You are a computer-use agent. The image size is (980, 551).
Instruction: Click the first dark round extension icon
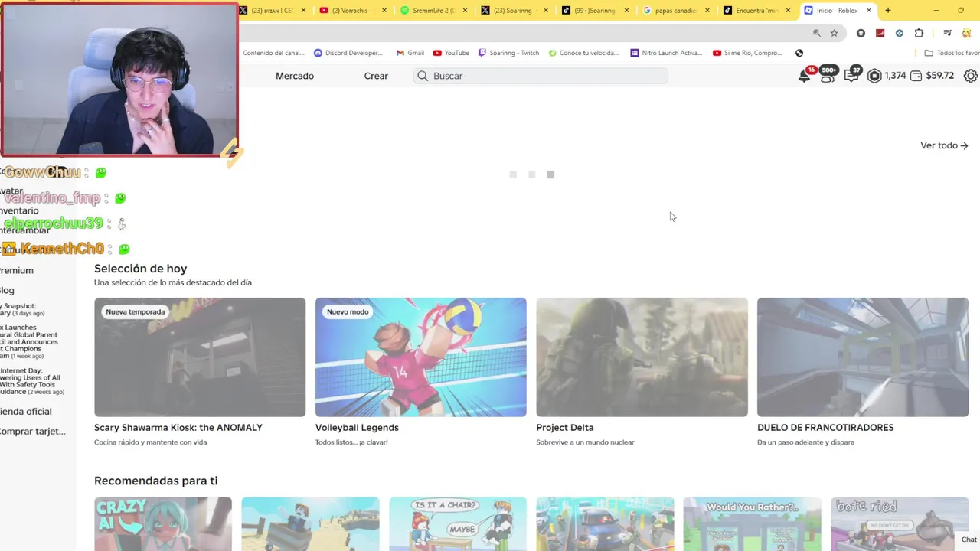[x=861, y=33]
